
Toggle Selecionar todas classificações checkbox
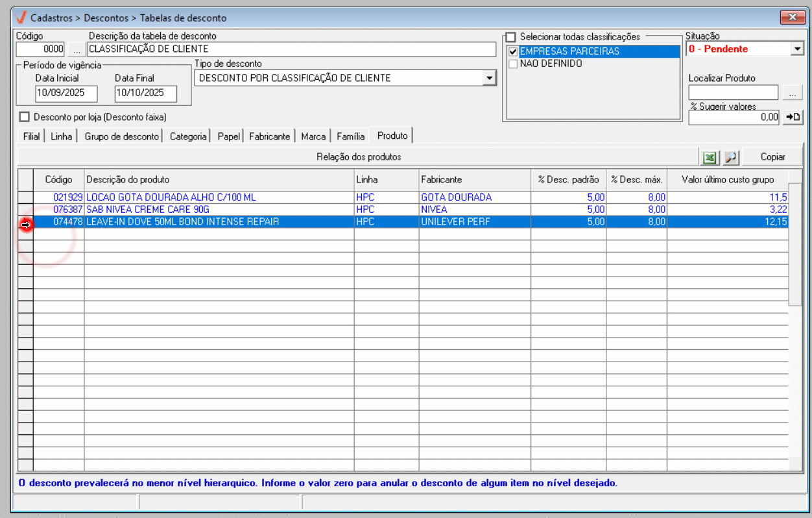511,37
